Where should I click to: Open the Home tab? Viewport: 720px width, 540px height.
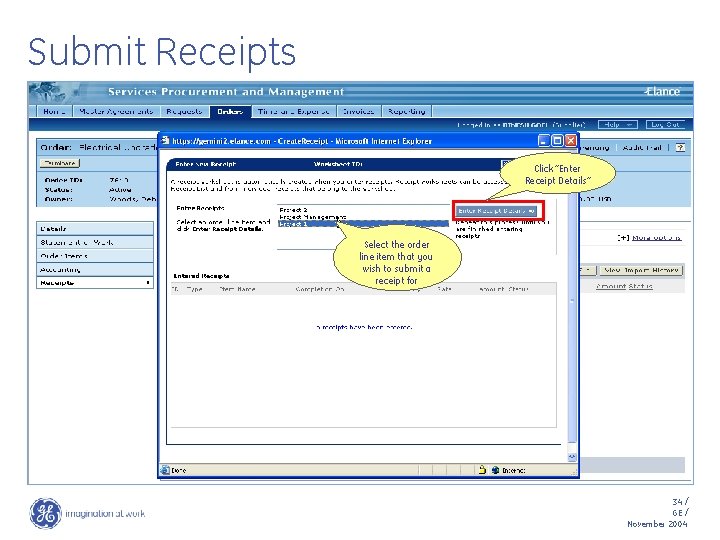coord(54,112)
